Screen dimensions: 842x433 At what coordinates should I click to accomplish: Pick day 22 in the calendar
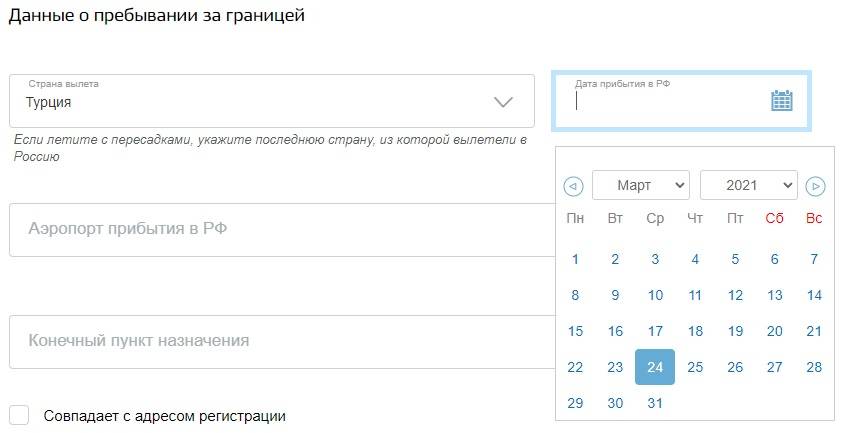click(x=575, y=367)
